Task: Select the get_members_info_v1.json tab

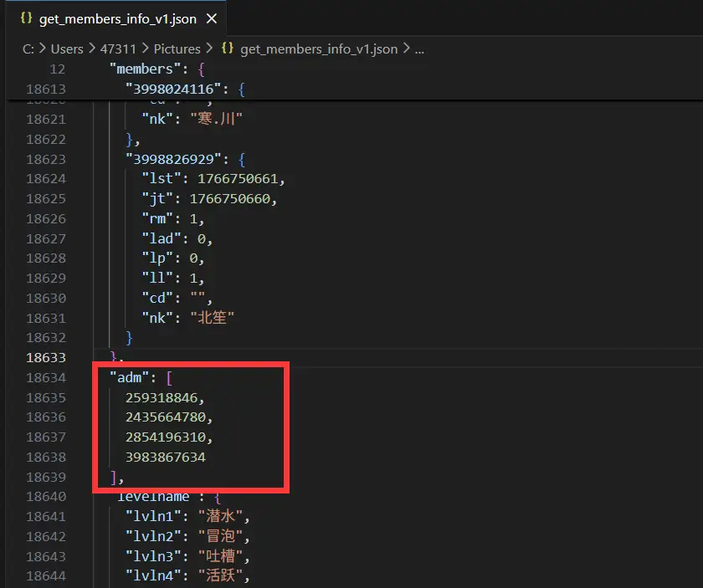Action: pos(115,19)
